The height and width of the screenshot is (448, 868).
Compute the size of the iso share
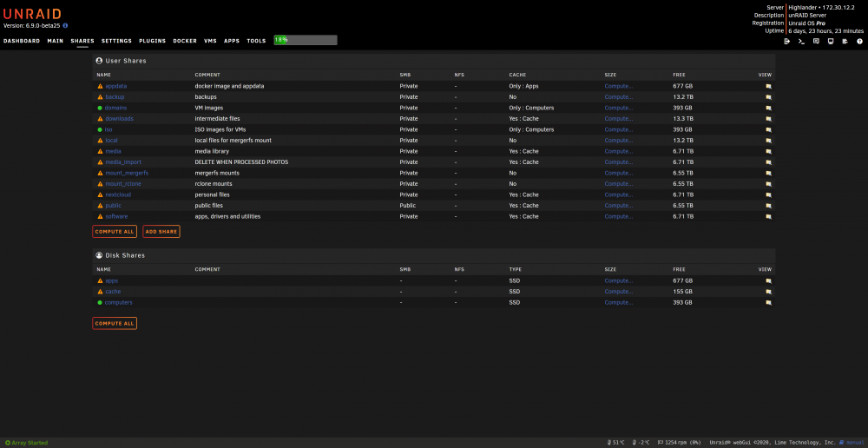tap(619, 129)
